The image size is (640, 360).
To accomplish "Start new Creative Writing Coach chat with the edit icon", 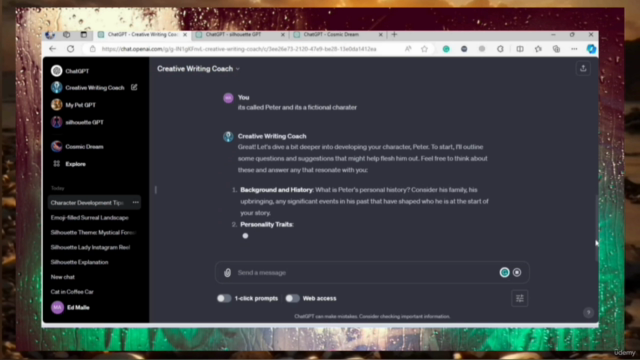I will tap(134, 87).
